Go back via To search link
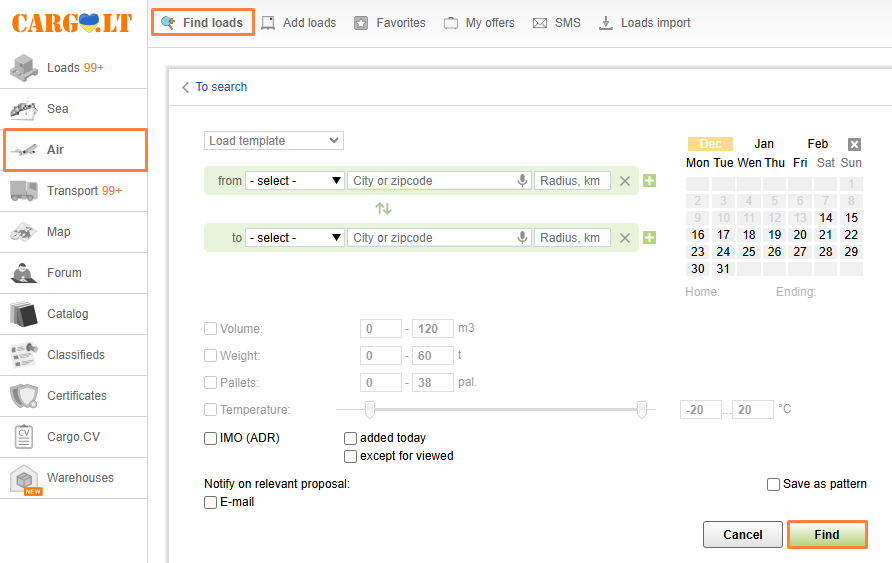Screen dimensions: 892x563 pyautogui.click(x=214, y=87)
